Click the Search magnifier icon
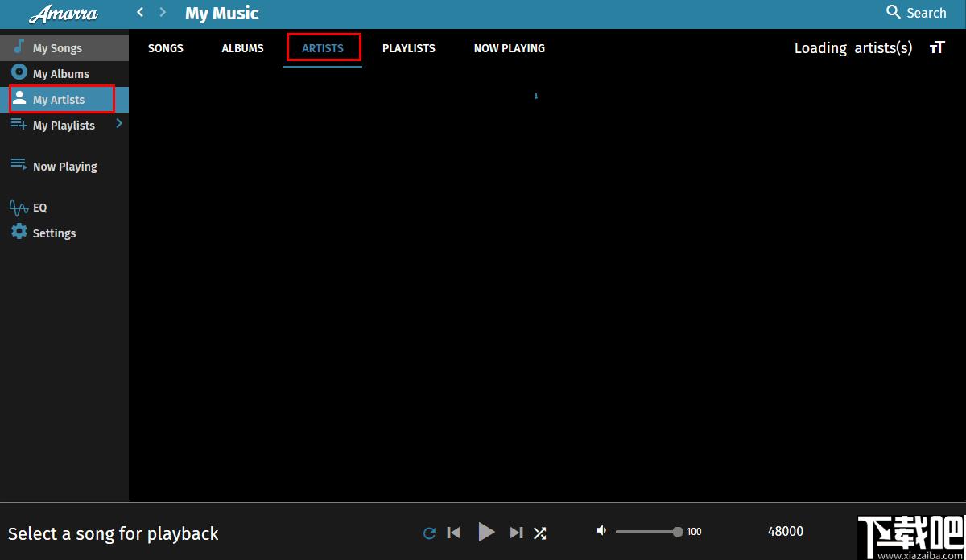The image size is (966, 560). pos(893,12)
